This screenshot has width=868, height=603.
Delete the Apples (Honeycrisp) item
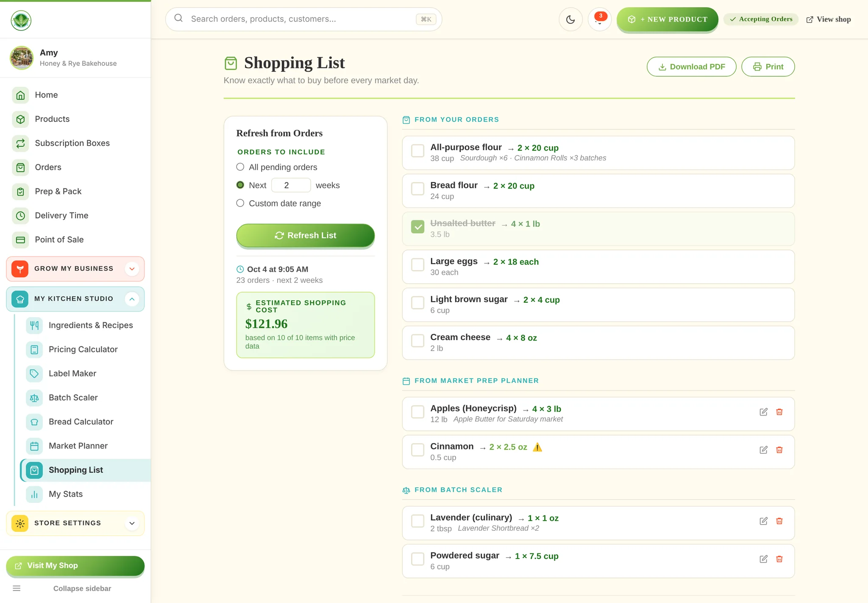click(779, 412)
